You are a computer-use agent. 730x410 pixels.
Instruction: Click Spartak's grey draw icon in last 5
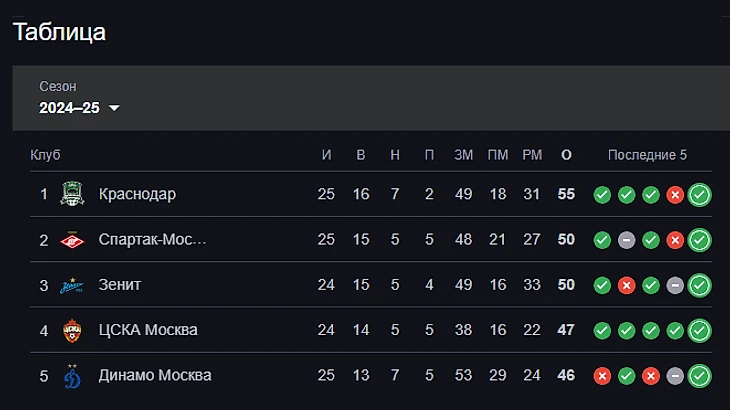626,240
